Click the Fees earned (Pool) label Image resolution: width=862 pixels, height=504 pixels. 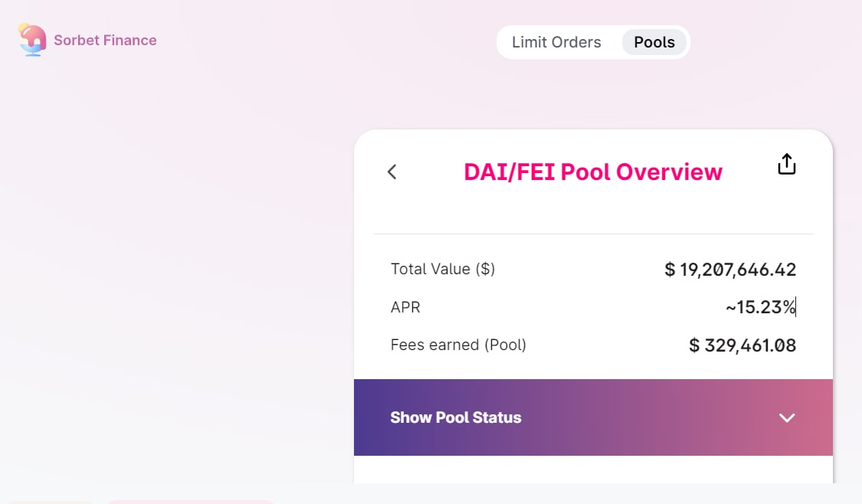click(458, 345)
